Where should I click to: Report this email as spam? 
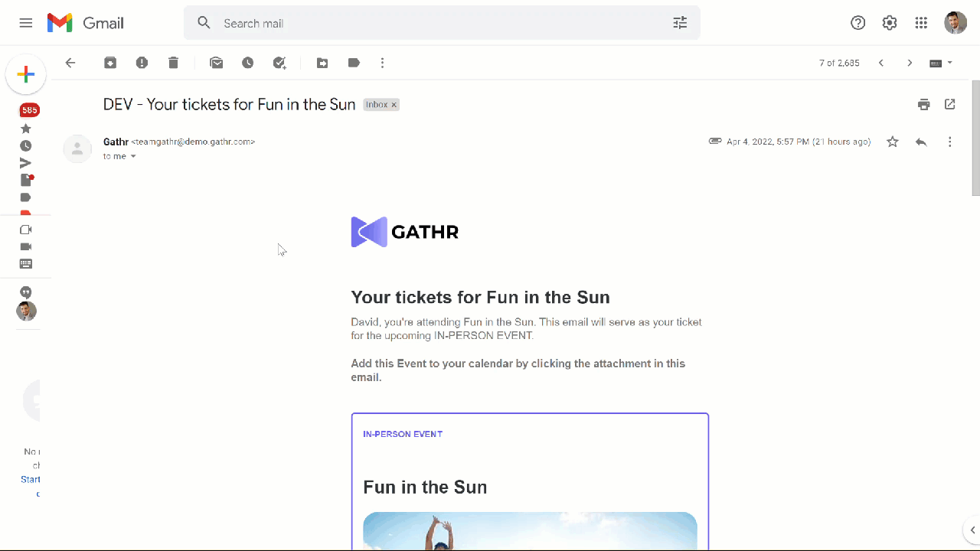pyautogui.click(x=142, y=63)
